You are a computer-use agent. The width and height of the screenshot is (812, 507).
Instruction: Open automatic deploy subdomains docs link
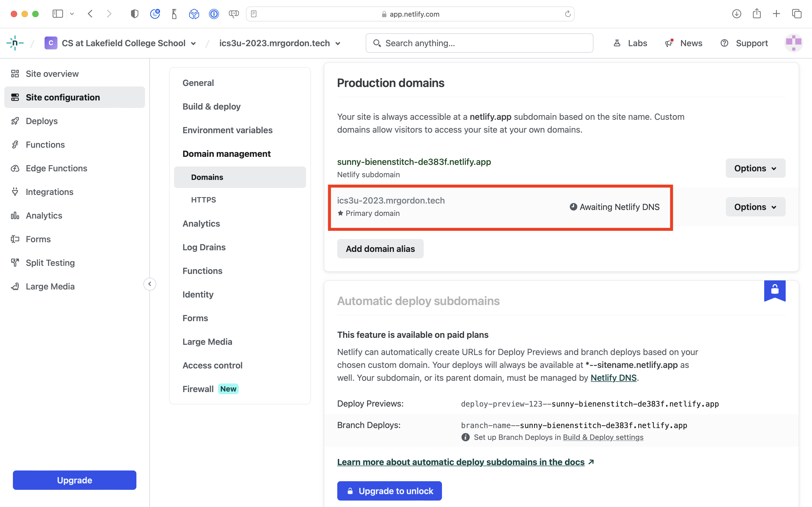465,462
